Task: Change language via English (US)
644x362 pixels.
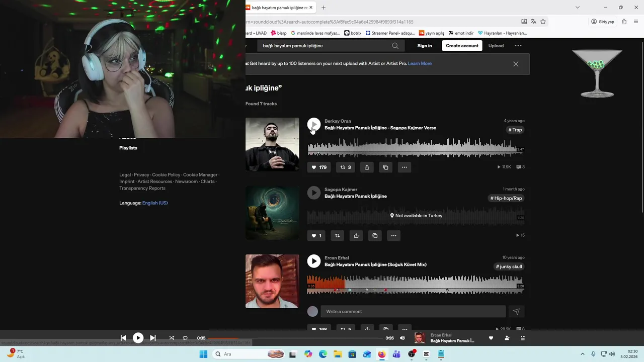Action: (155, 203)
